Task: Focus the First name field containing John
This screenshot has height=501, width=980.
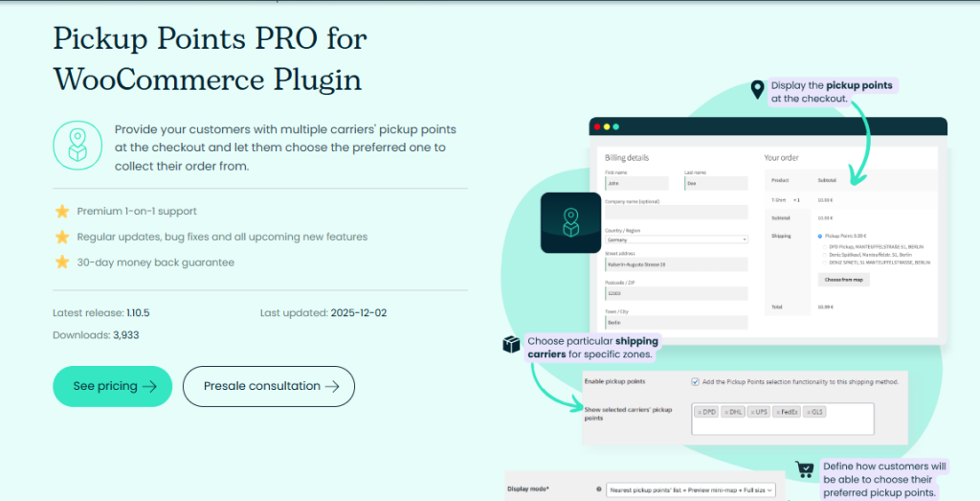Action: (636, 183)
